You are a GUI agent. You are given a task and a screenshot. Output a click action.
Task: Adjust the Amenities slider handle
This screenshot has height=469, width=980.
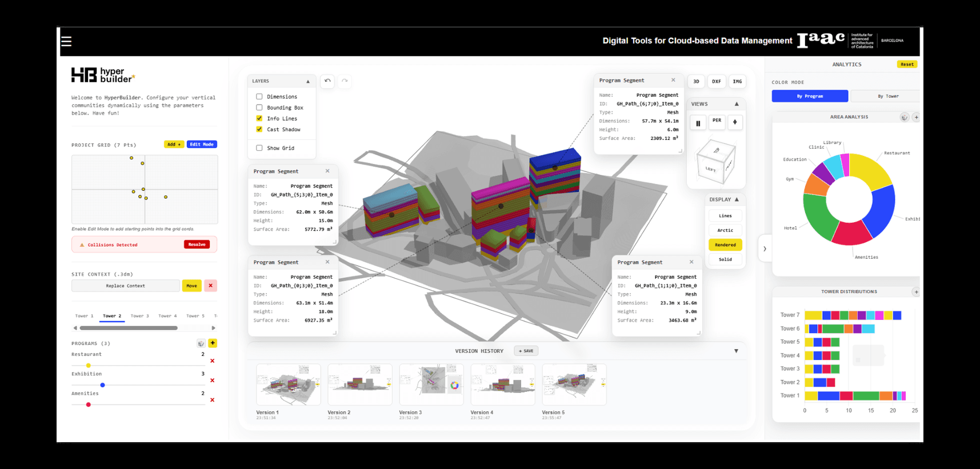[88, 404]
